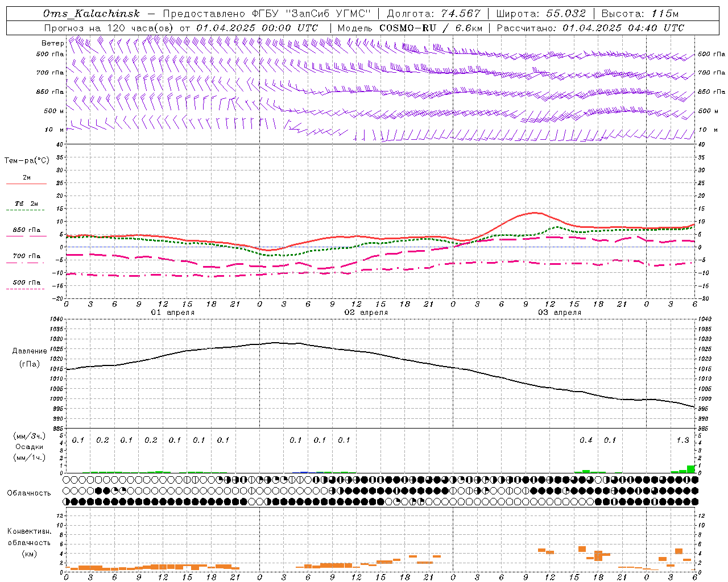728x582 pixels.
Task: Click the Ветер panel label
Action: 52,43
